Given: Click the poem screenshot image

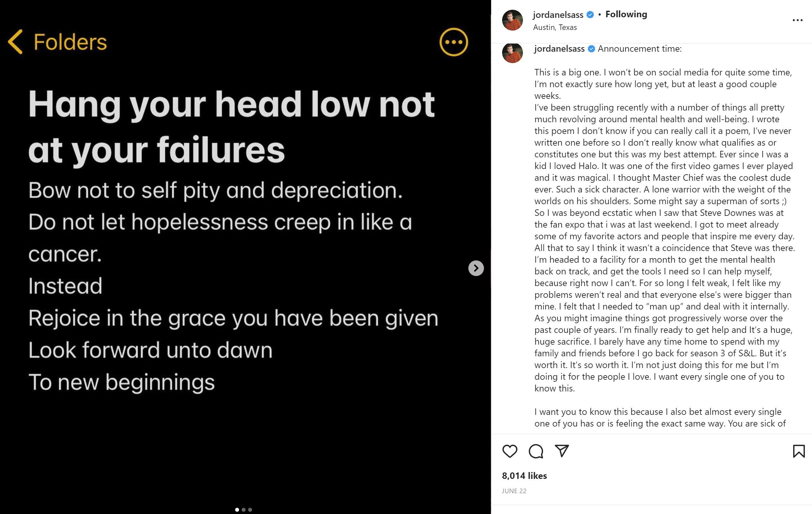Looking at the screenshot, I should [233, 236].
